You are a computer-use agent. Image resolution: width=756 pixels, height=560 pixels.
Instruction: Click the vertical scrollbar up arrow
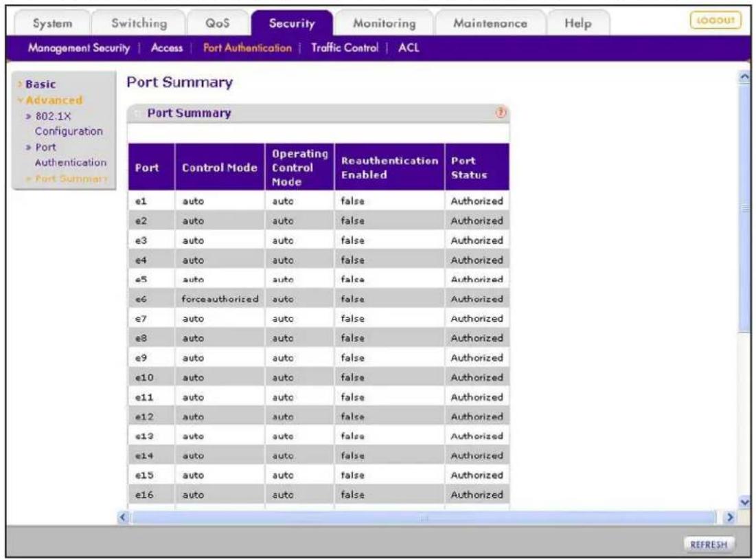click(744, 77)
